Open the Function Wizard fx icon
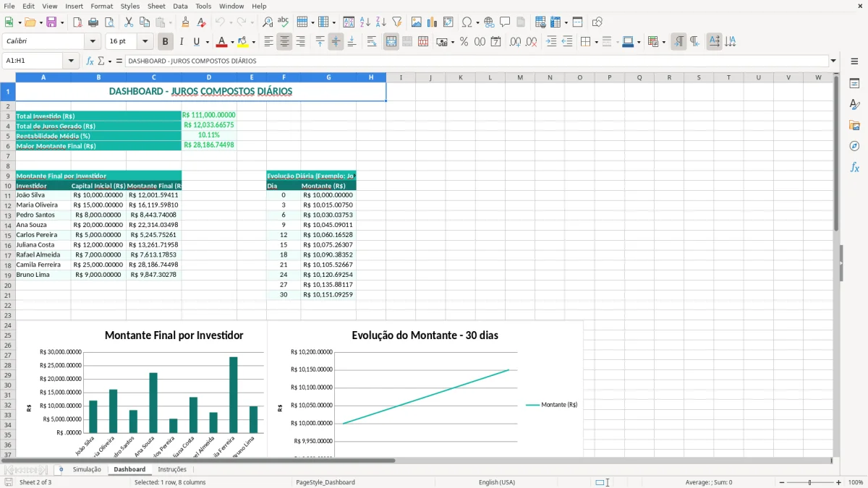Viewport: 868px width, 488px height. 90,61
